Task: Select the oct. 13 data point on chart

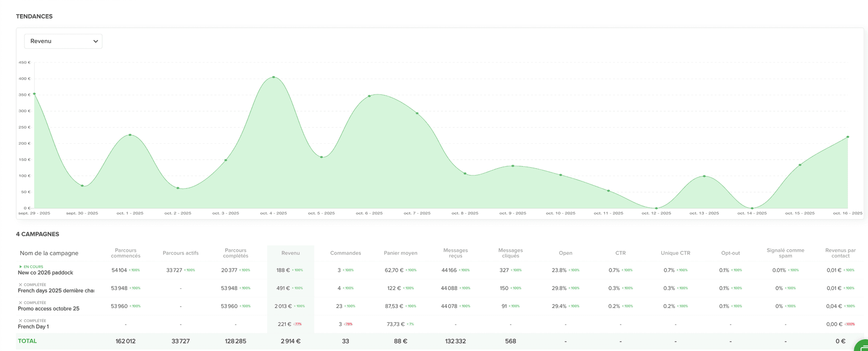Action: [x=704, y=176]
